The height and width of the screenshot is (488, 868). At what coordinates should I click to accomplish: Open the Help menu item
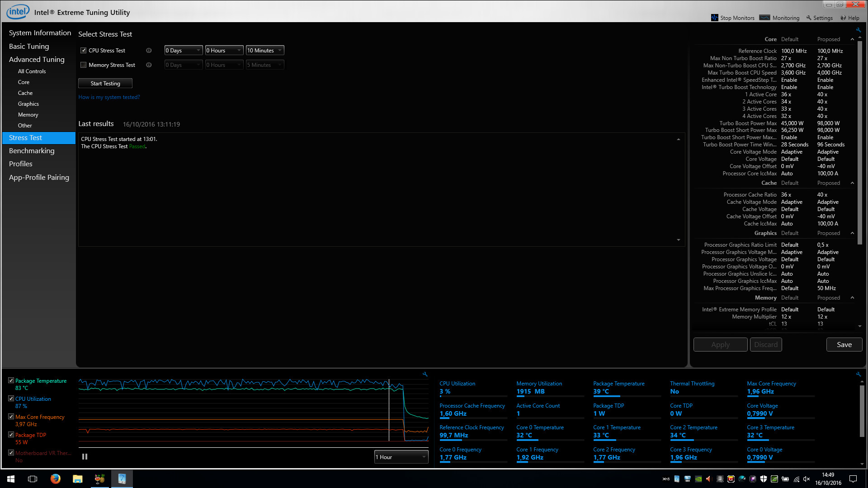tap(850, 18)
